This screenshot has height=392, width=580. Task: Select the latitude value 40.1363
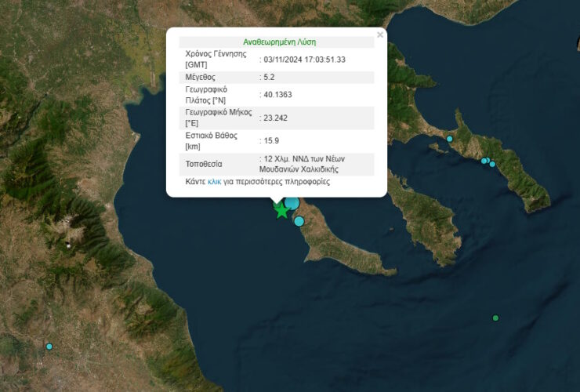(277, 95)
